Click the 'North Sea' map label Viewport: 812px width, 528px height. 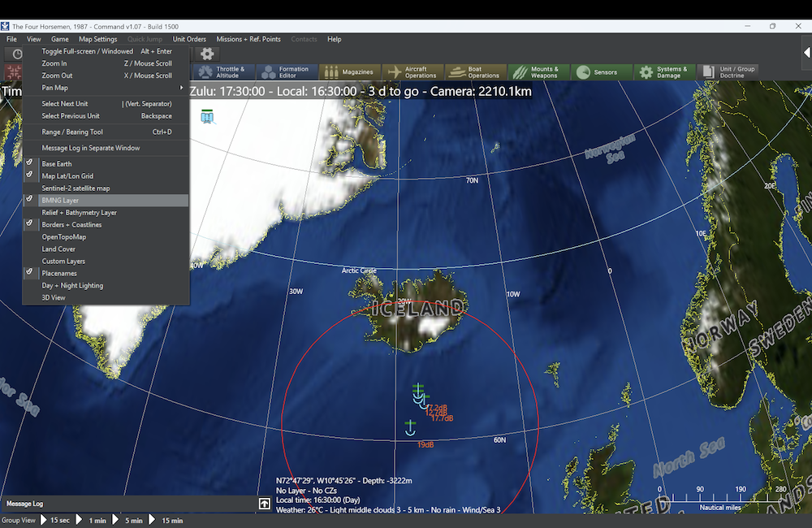(689, 457)
